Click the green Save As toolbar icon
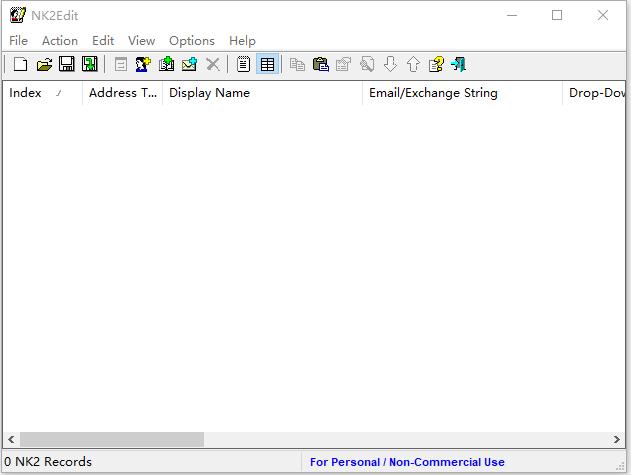The width and height of the screenshot is (631, 475). (90, 64)
